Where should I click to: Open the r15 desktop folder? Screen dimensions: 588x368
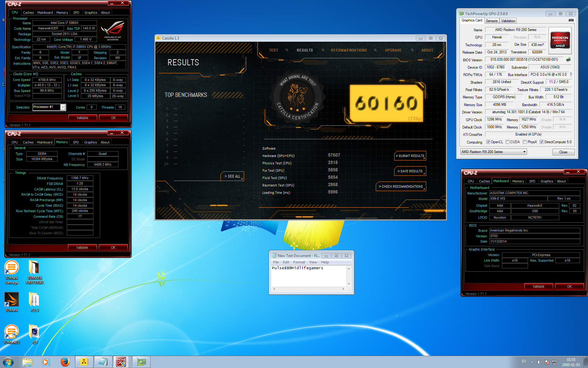(35, 334)
